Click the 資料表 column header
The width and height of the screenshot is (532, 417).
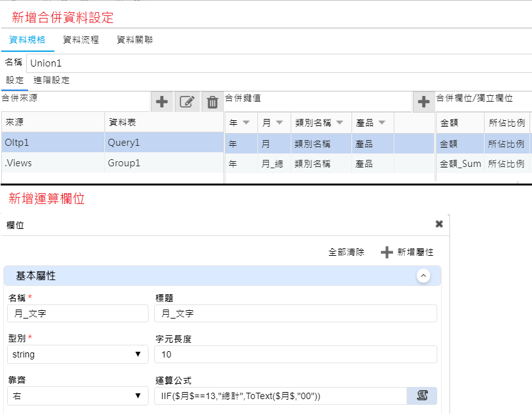click(x=164, y=122)
